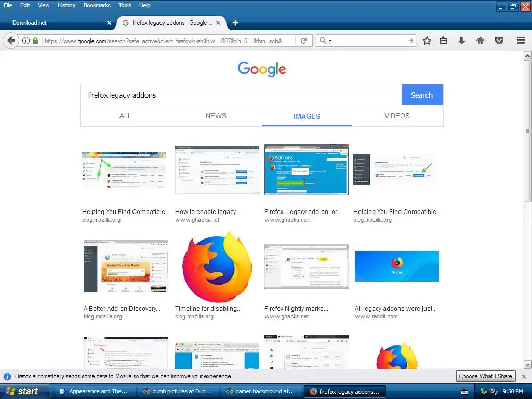Click the network tray icon

click(x=484, y=391)
